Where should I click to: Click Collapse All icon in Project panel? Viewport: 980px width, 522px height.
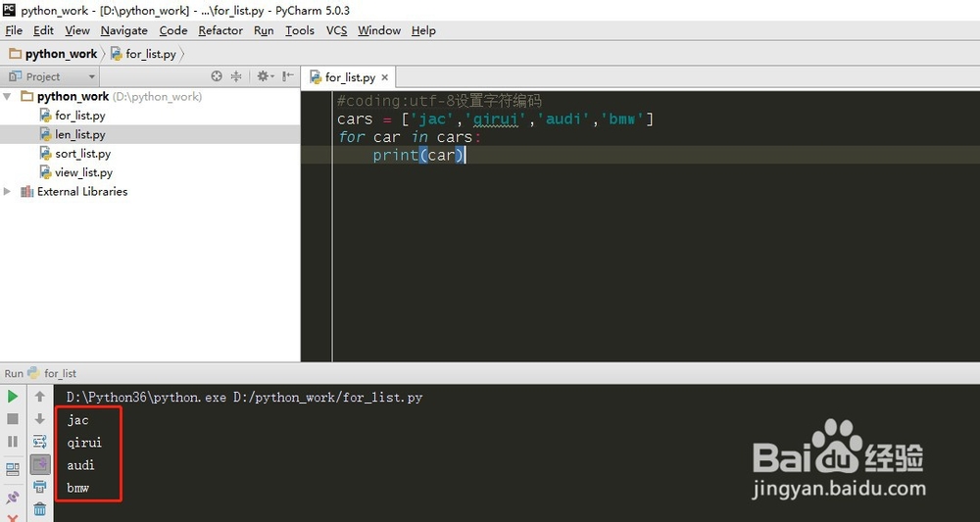point(236,76)
